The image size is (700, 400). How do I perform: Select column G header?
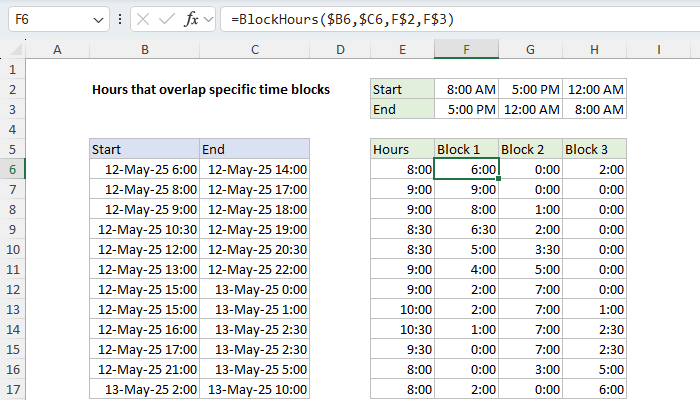(x=530, y=49)
